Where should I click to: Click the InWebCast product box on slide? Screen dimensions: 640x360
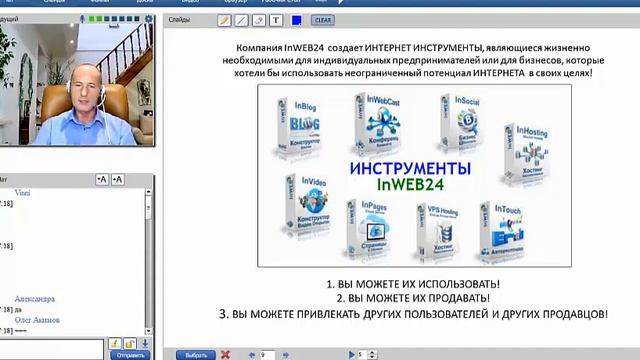pos(378,123)
